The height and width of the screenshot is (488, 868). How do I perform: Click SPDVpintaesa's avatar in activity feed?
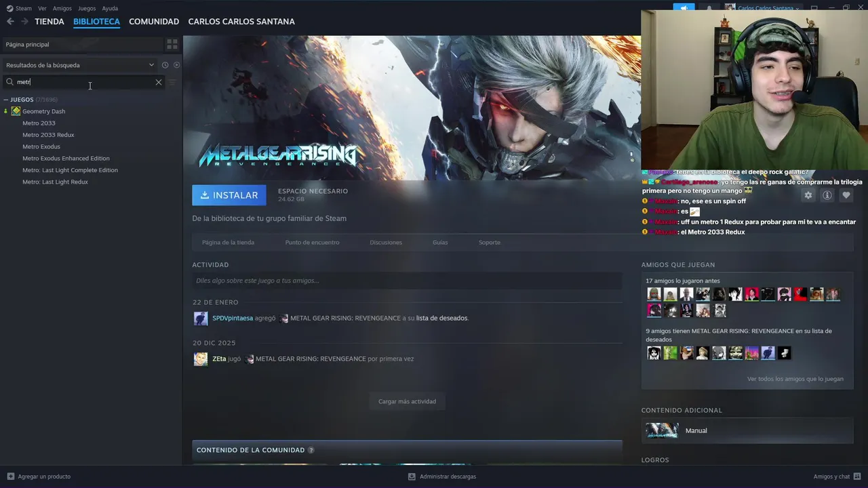(x=201, y=319)
